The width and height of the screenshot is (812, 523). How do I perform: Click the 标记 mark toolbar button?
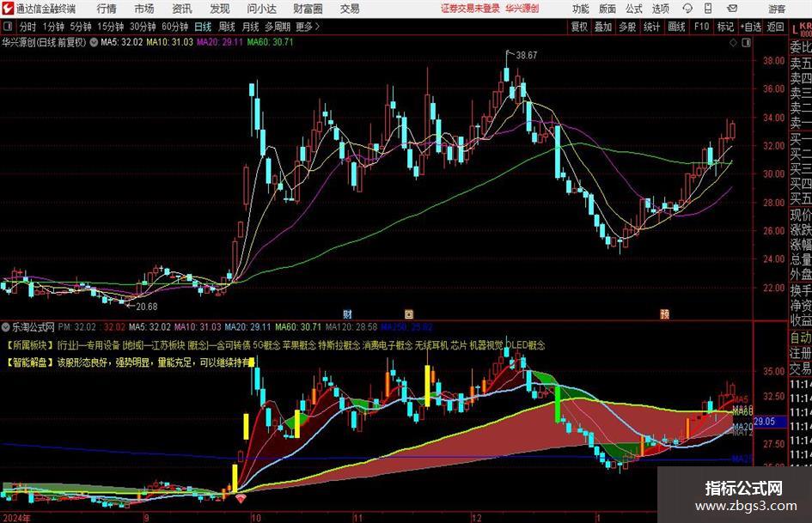click(725, 27)
